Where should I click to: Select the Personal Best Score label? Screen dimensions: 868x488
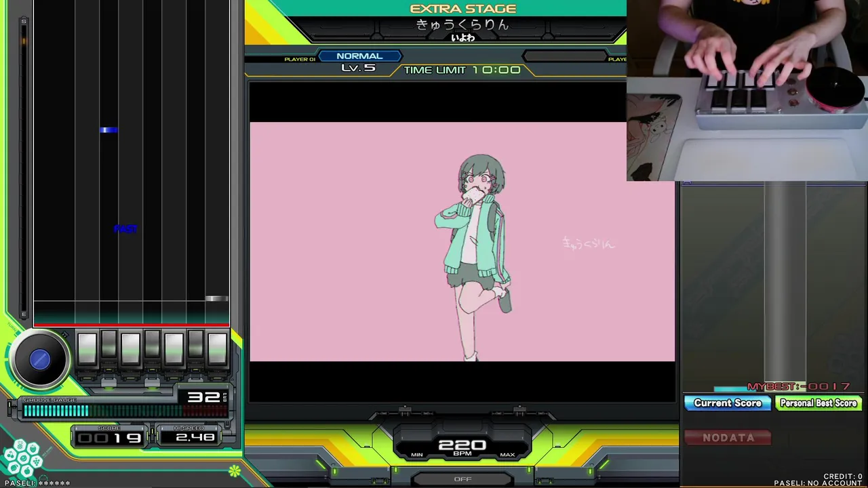818,403
